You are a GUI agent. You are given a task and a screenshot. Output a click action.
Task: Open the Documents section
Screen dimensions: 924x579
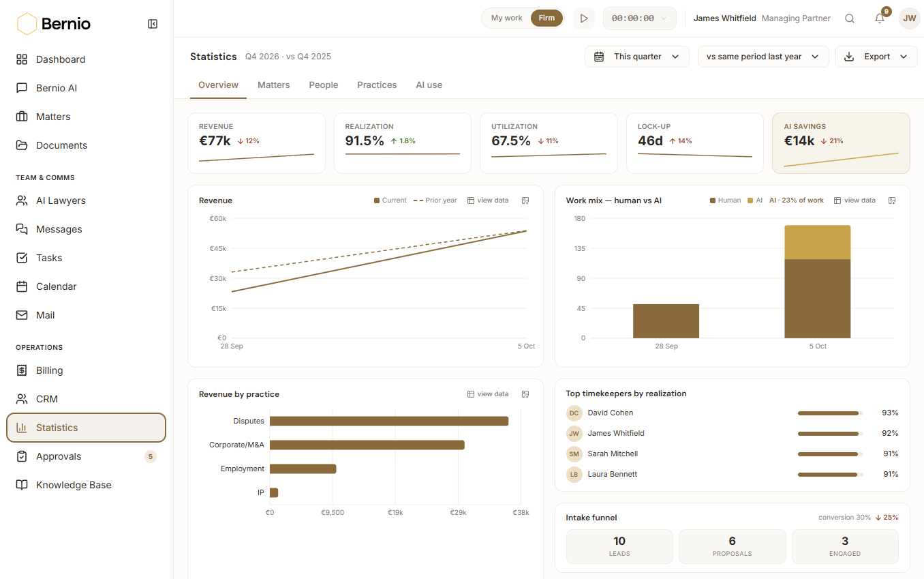pyautogui.click(x=87, y=145)
